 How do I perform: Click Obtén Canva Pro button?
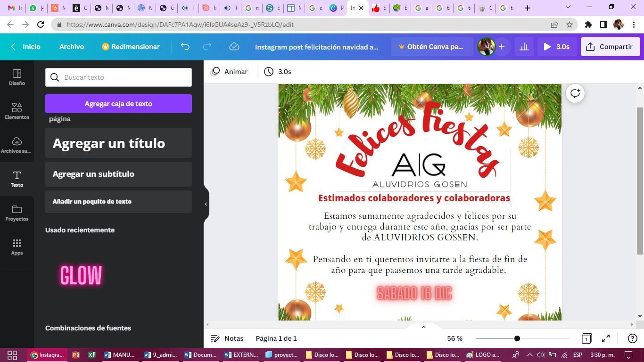pyautogui.click(x=432, y=47)
